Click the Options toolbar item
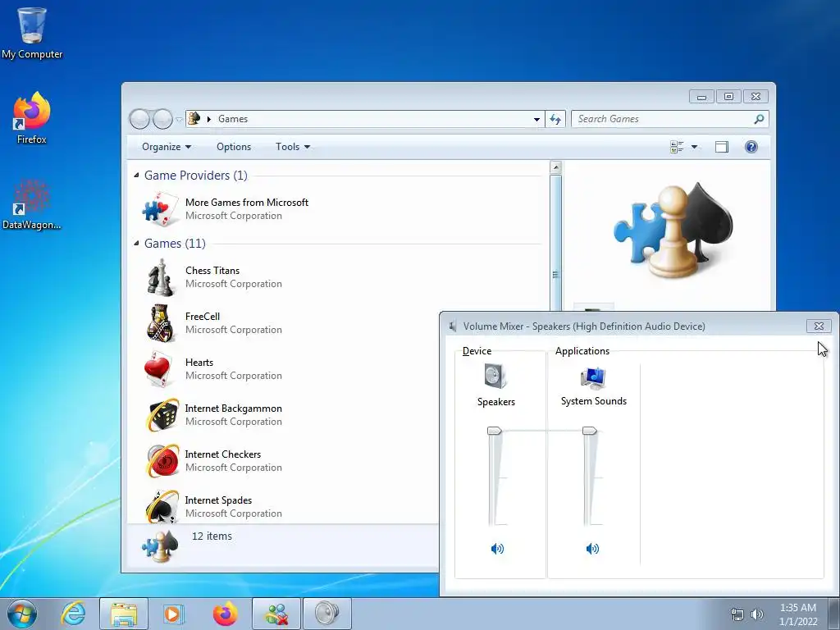The height and width of the screenshot is (630, 840). 234,147
